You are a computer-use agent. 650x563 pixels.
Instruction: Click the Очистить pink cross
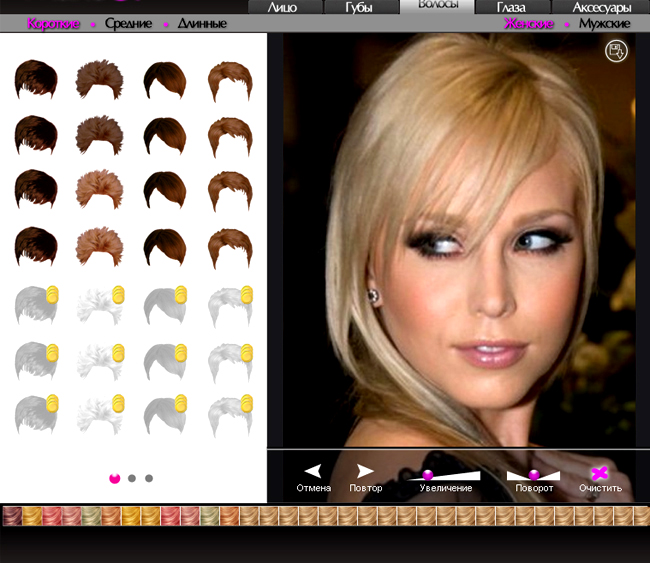coord(599,473)
